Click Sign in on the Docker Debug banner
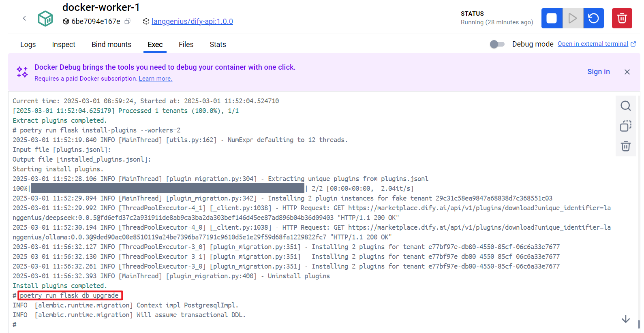The width and height of the screenshot is (644, 333). [599, 72]
